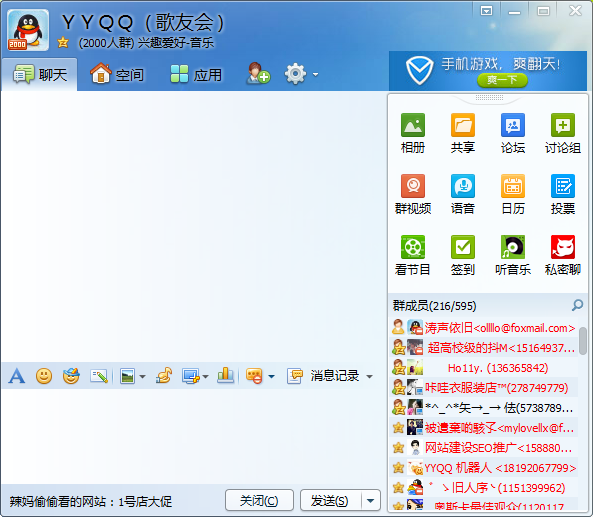Click the 签到 check-in app
The image size is (593, 517).
coord(463,255)
